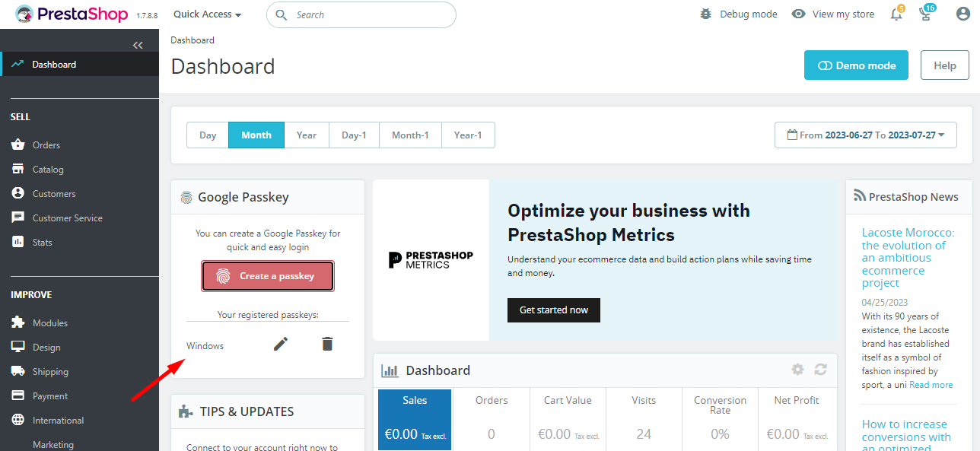
Task: Click the Customers person icon in sidebar
Action: click(x=18, y=193)
